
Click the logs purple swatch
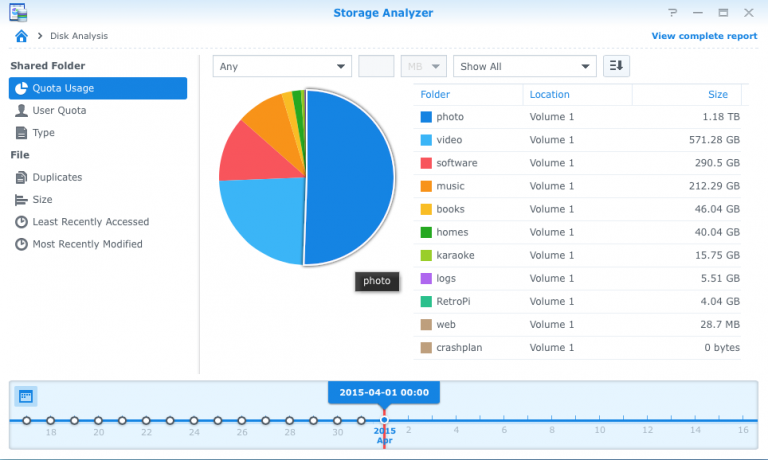tap(426, 278)
